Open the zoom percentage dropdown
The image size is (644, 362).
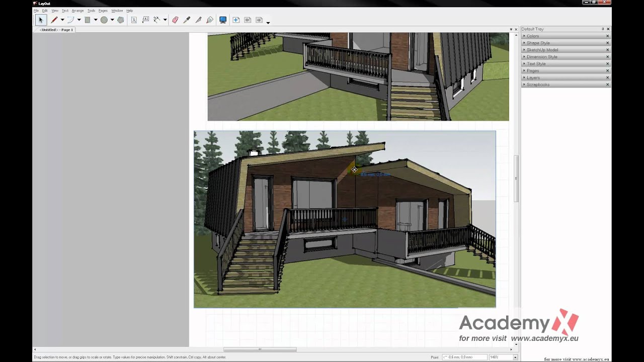515,357
